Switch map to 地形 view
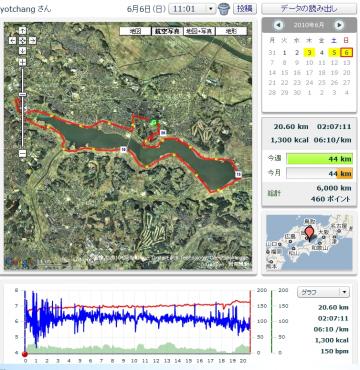360x370 pixels. pos(231,31)
